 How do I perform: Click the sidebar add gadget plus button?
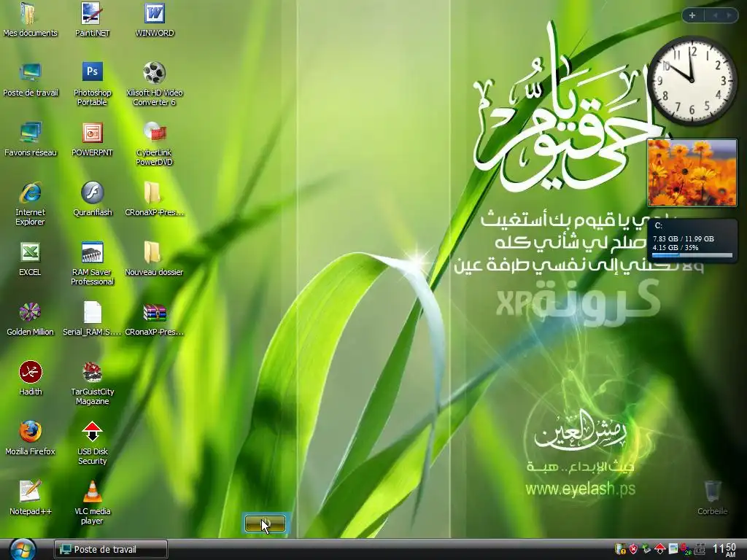point(692,16)
